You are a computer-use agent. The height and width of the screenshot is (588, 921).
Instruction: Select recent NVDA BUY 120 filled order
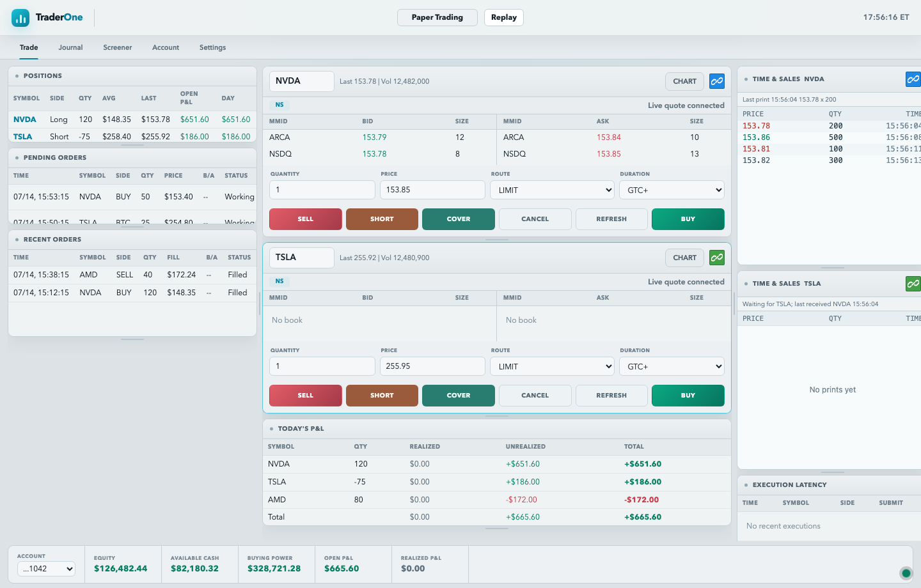pos(132,293)
